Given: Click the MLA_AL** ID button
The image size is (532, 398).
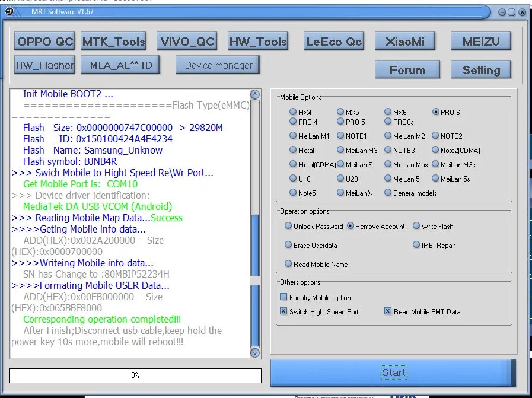Looking at the screenshot, I should (120, 65).
